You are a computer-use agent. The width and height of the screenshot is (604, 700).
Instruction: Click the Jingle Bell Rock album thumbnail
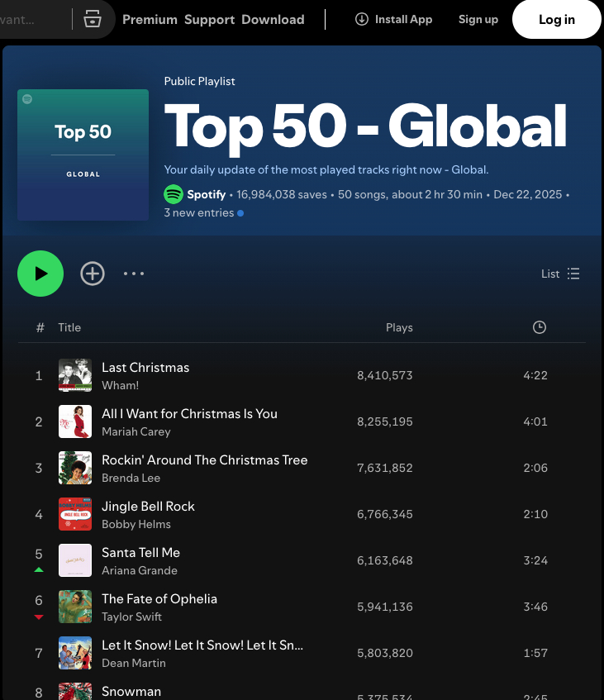[75, 514]
